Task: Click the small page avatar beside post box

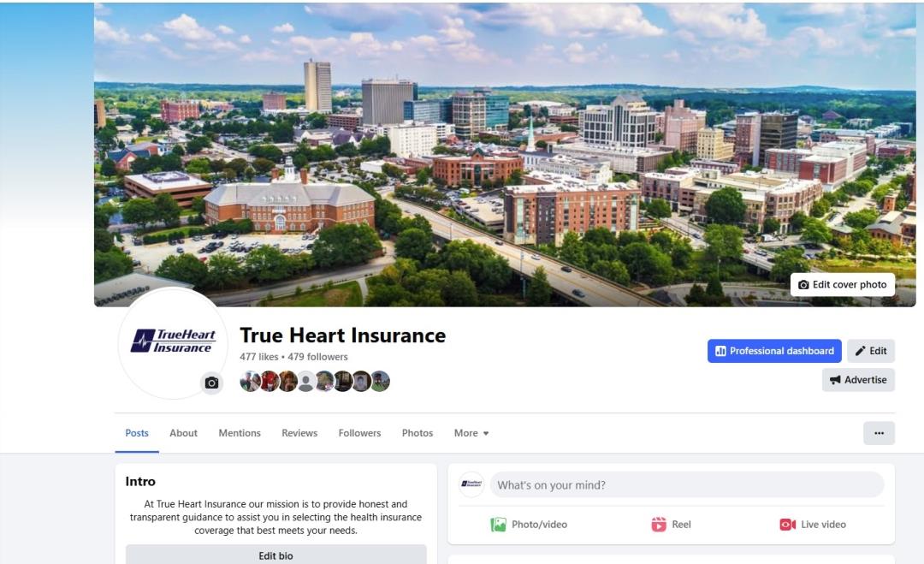Action: click(x=471, y=484)
